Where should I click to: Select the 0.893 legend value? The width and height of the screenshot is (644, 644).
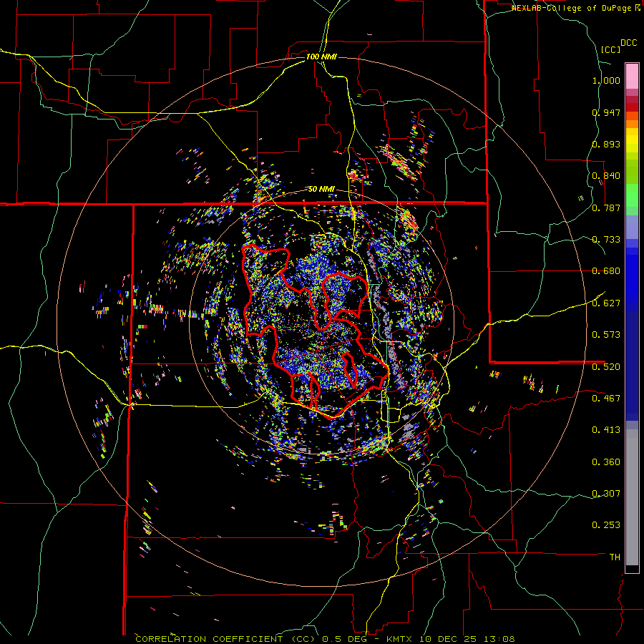coord(606,144)
